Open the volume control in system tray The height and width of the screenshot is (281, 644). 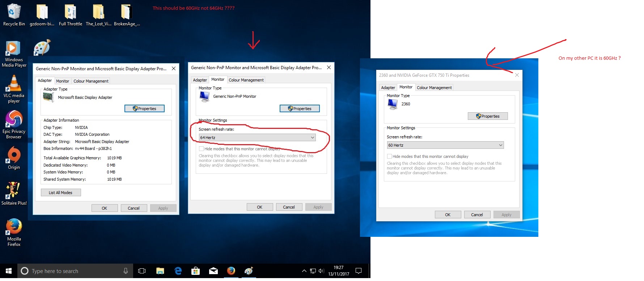[321, 271]
